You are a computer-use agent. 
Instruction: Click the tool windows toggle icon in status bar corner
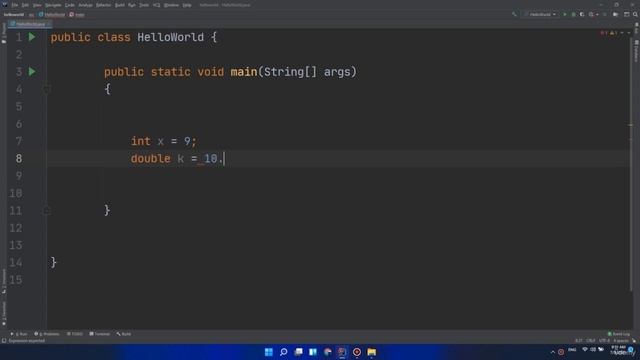pyautogui.click(x=4, y=340)
